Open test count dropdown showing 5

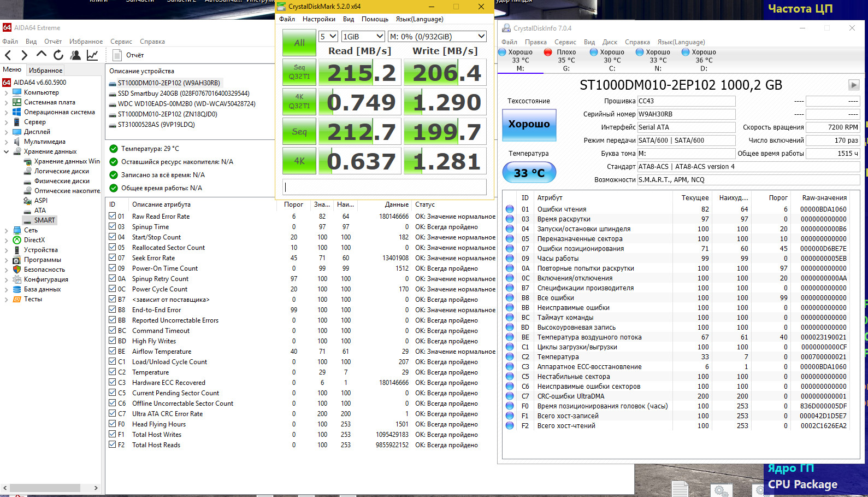point(328,37)
